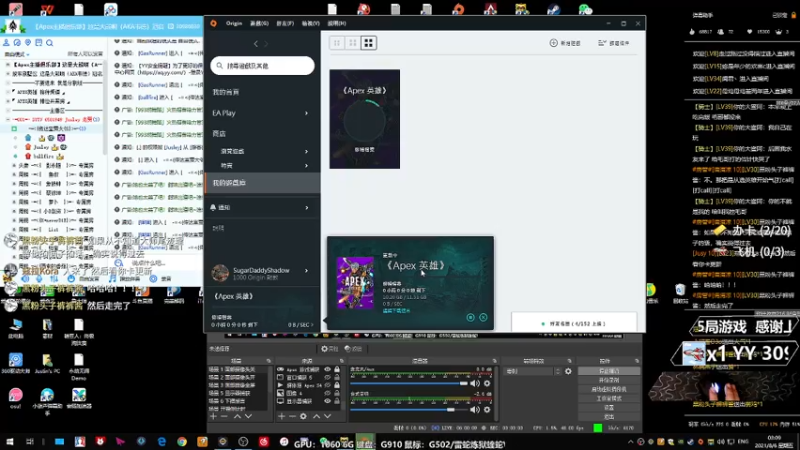Image resolution: width=800 pixels, height=450 pixels.
Task: Move OBS scene up
Action: click(237, 416)
